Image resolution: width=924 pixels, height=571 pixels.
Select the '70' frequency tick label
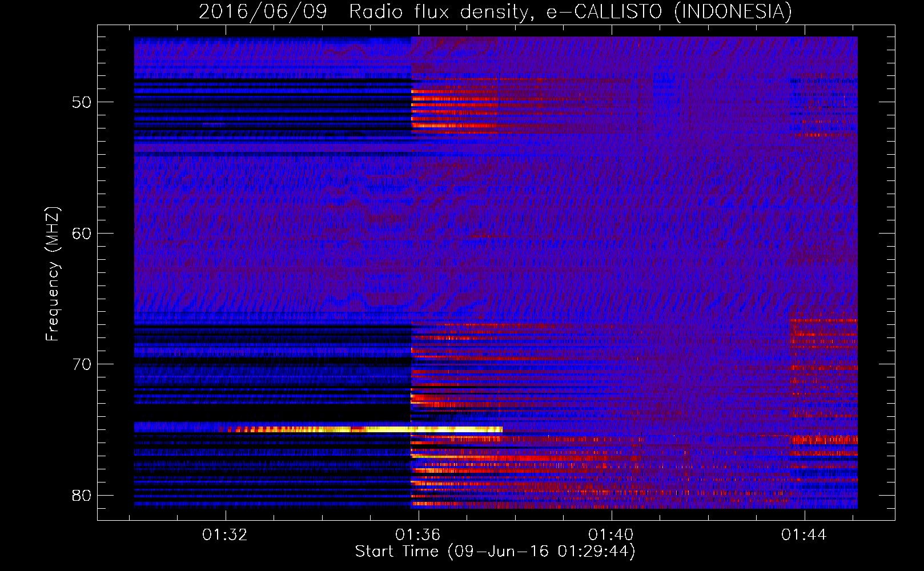coord(82,364)
